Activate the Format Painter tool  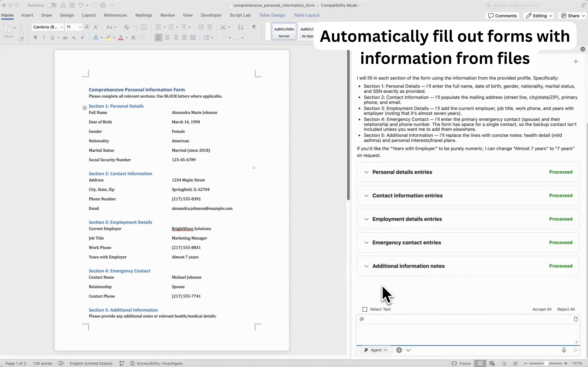[x=21, y=39]
